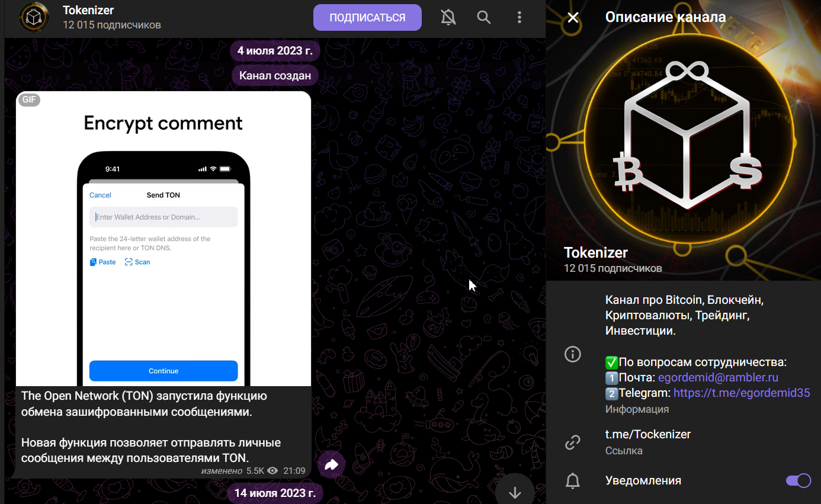Click the muted notifications bell in the header

[448, 17]
